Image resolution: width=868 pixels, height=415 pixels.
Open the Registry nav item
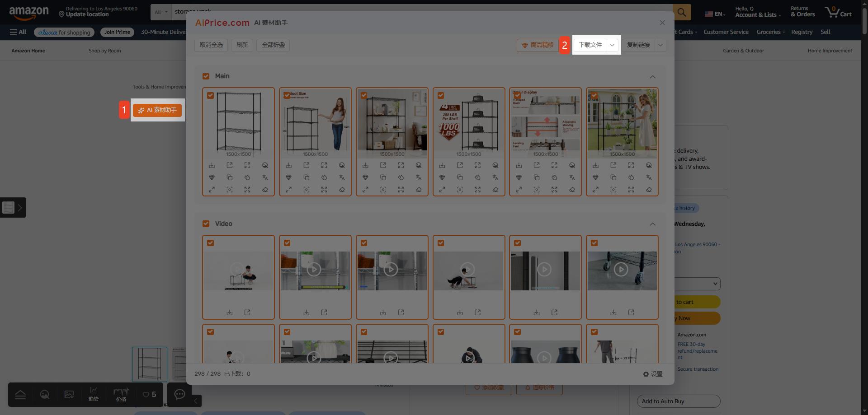(x=802, y=32)
